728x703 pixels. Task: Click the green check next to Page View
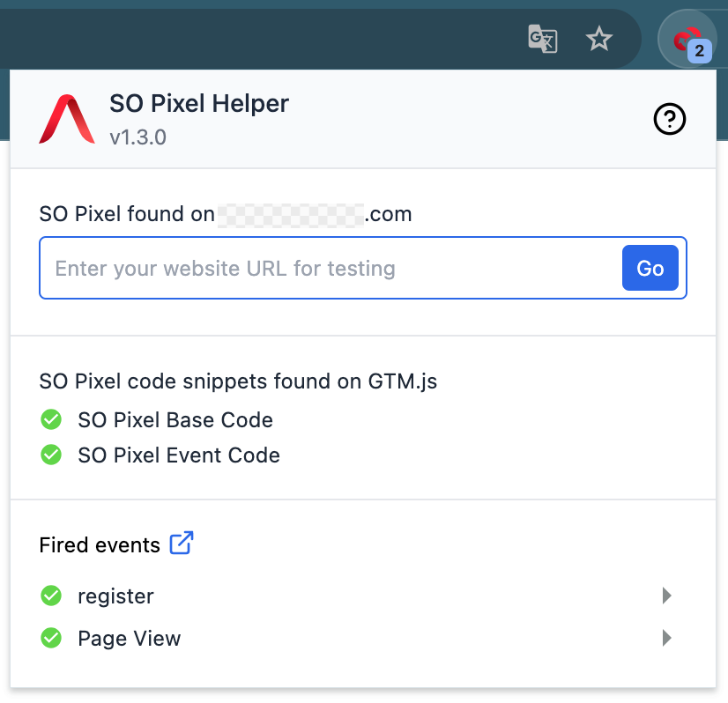click(51, 639)
